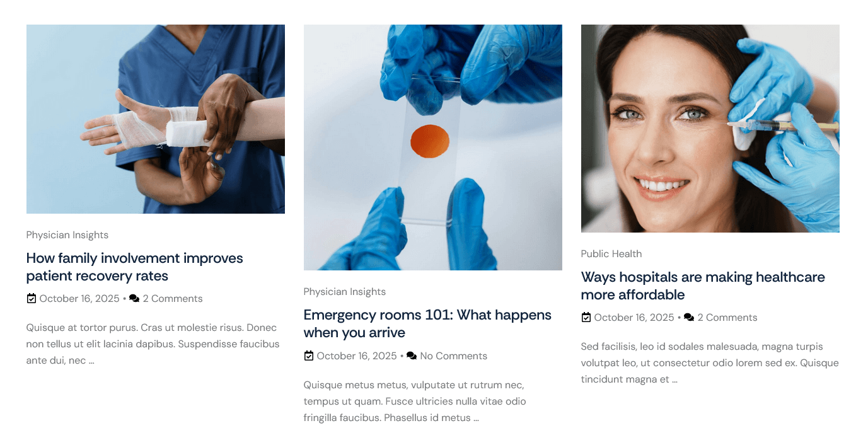View '2 Comments' on affordable healthcare post
The image size is (868, 445).
tap(727, 318)
